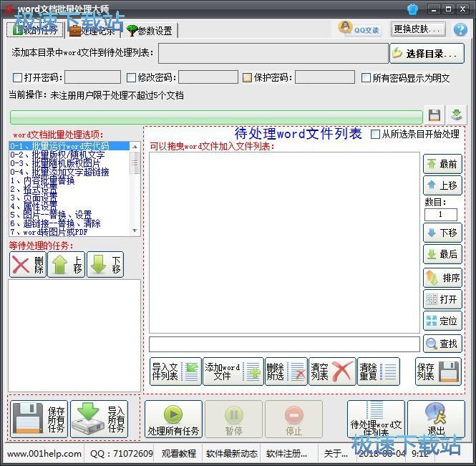Select option 4 属性设置

pyautogui.click(x=69, y=206)
